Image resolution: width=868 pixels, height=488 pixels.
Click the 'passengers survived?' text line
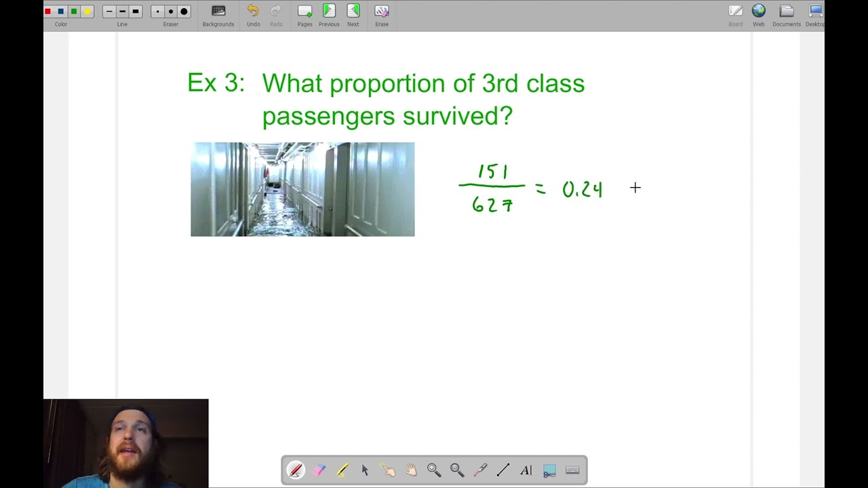coord(387,116)
